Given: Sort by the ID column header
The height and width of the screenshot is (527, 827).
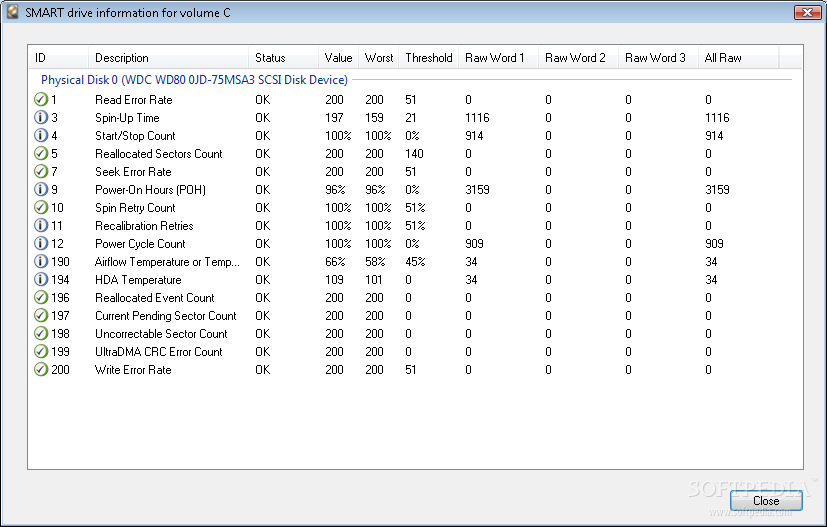Looking at the screenshot, I should coord(58,58).
